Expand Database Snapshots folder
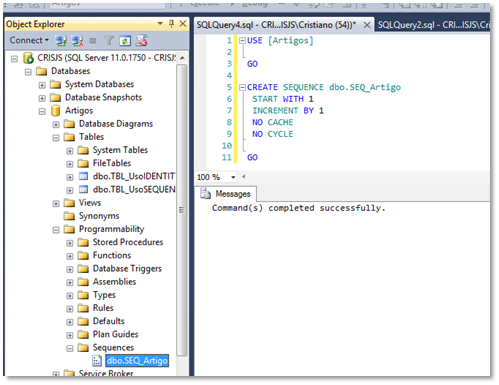 (42, 98)
